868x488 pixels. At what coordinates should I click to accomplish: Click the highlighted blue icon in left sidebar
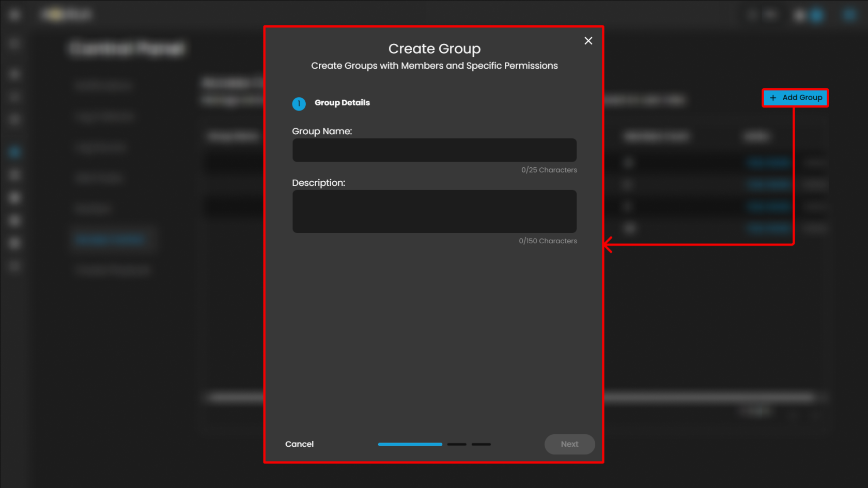[x=14, y=152]
